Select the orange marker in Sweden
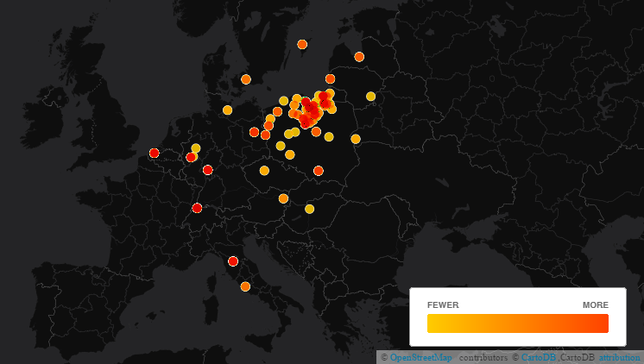 coord(302,44)
